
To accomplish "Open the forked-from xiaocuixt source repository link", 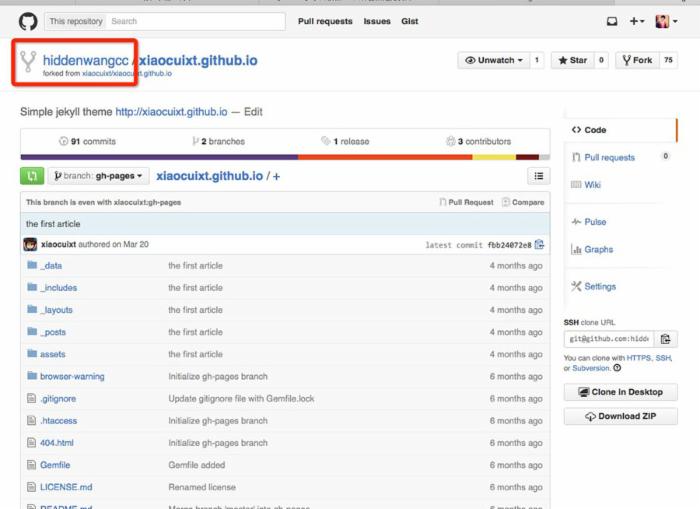I will pyautogui.click(x=127, y=74).
